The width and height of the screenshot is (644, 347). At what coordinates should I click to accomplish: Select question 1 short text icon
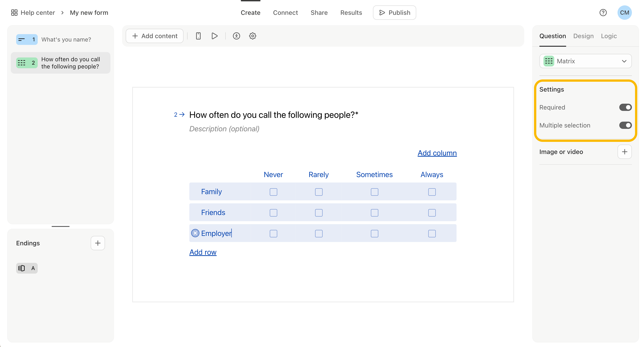point(27,40)
